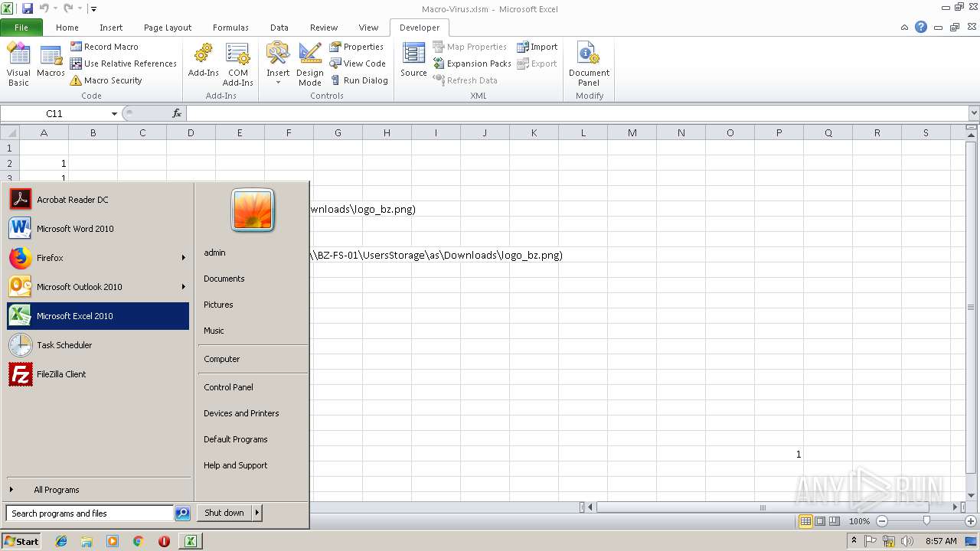Open Devices and Printers
980x551 pixels.
tap(241, 413)
